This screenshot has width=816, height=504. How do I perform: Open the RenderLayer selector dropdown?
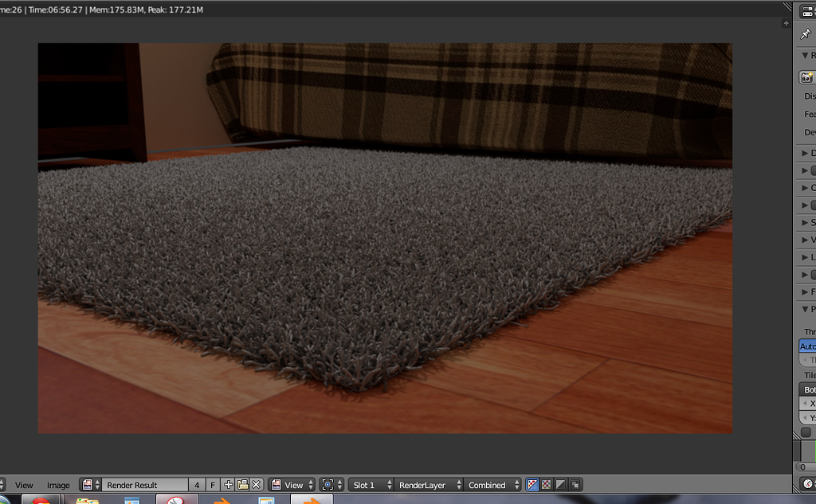coord(428,485)
